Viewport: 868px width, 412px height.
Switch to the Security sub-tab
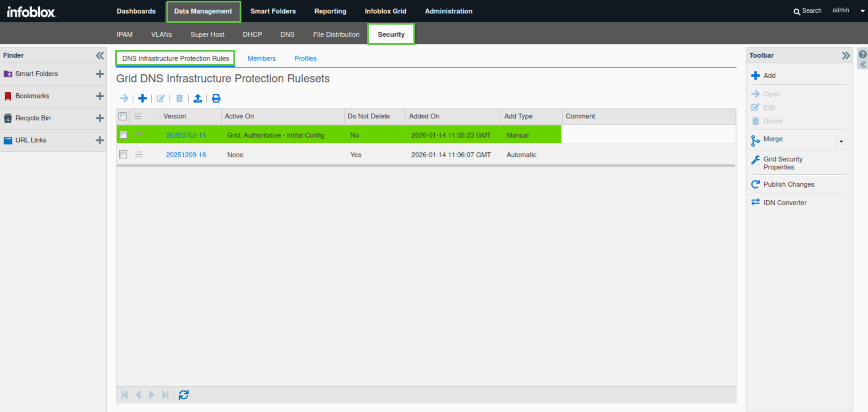click(391, 34)
